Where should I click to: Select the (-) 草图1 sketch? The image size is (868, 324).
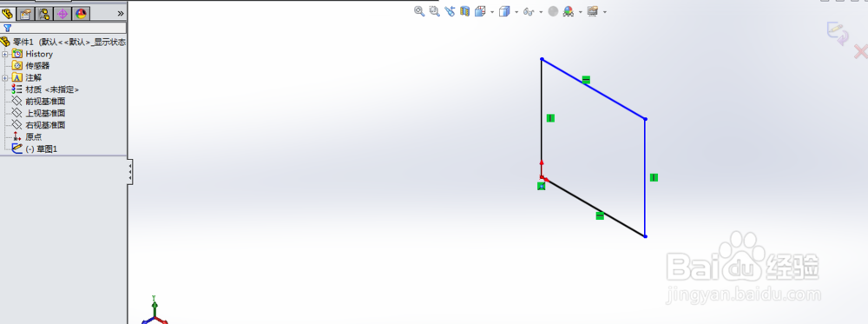[42, 149]
